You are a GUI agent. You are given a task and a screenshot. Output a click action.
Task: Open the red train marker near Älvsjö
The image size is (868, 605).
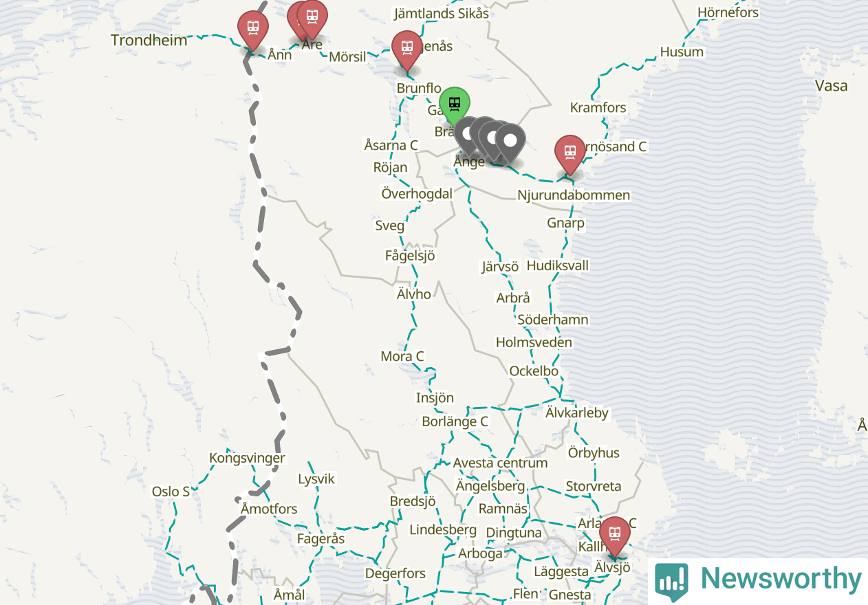coord(614,535)
